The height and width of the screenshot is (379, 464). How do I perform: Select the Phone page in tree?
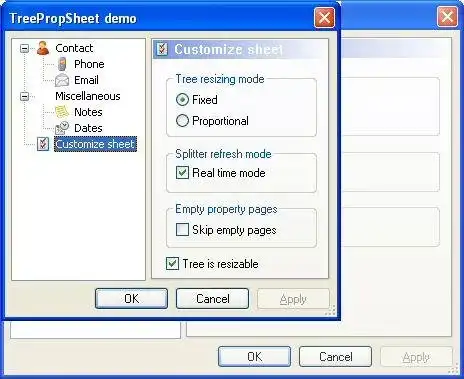pos(89,64)
